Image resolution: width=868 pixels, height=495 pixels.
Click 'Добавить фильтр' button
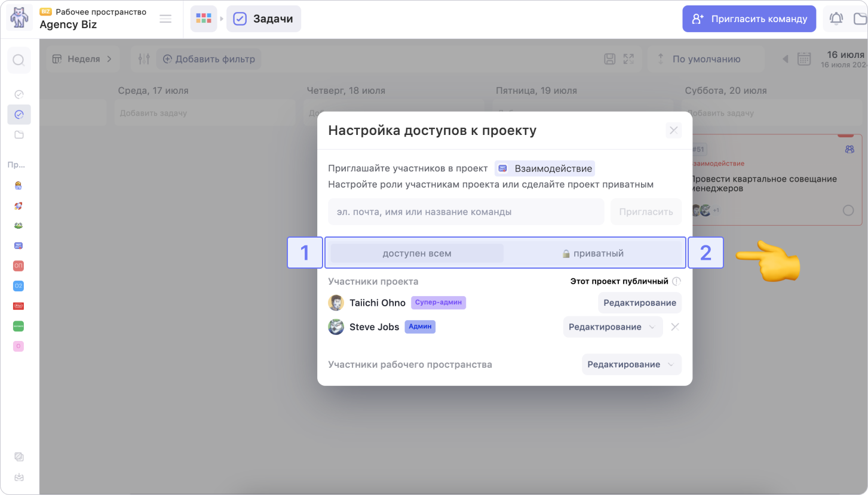[208, 59]
